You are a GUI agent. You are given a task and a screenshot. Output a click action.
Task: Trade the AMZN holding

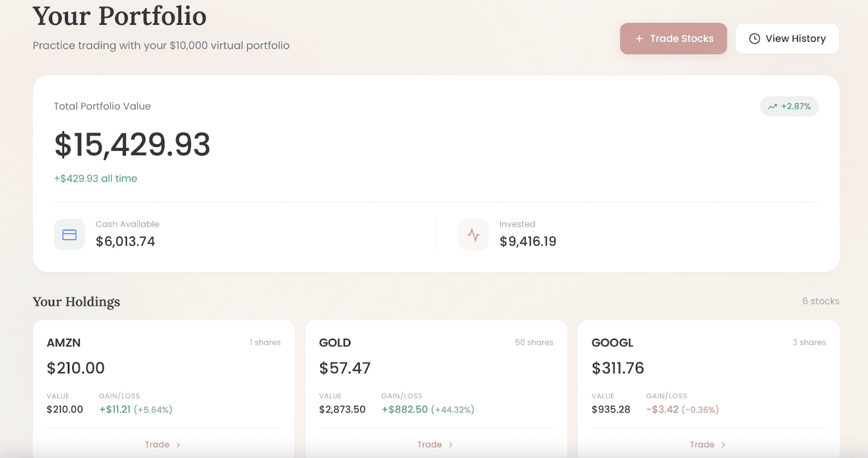tap(157, 444)
